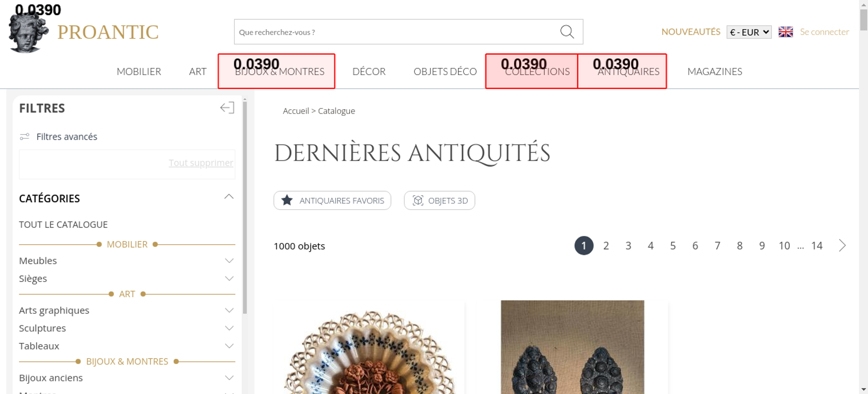Click the star Antiquaires Favoris icon

pos(287,200)
